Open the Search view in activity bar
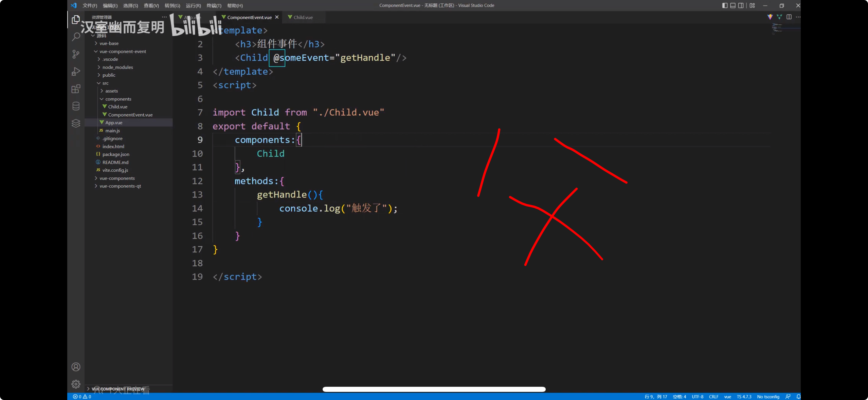Image resolution: width=868 pixels, height=400 pixels. (76, 37)
